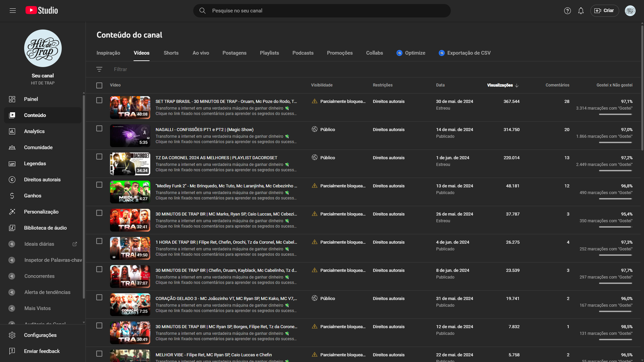Open the hamburger navigation menu
This screenshot has width=644, height=362.
coord(13,10)
